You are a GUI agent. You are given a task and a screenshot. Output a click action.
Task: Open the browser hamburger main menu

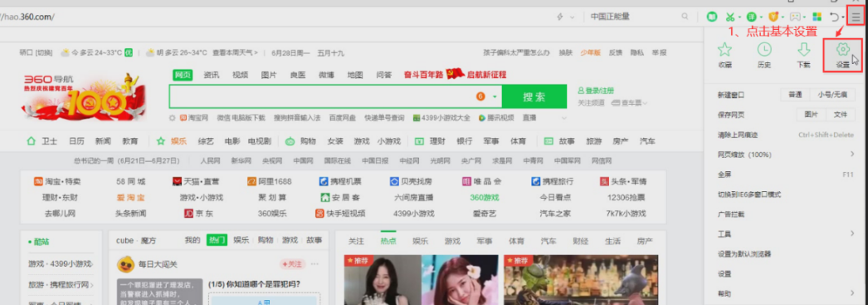point(856,17)
